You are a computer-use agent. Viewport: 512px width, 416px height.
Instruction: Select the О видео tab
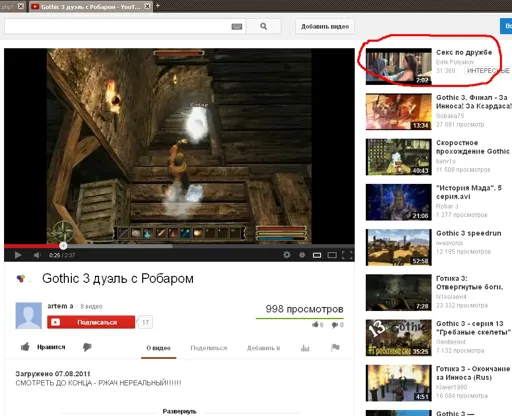click(158, 348)
